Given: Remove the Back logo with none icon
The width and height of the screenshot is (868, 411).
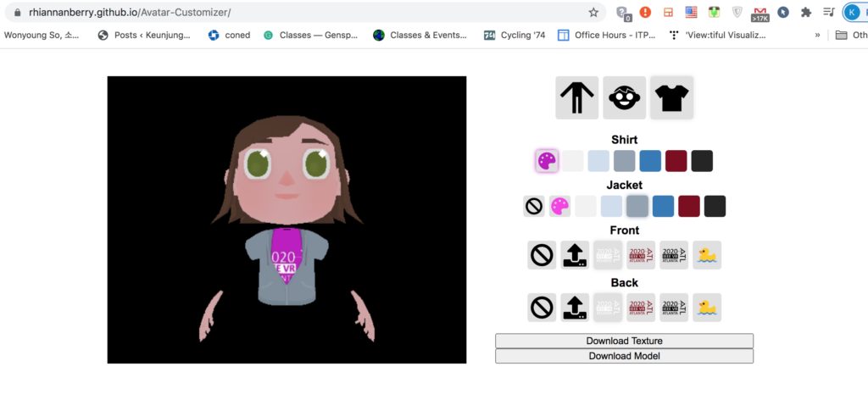Looking at the screenshot, I should point(542,308).
